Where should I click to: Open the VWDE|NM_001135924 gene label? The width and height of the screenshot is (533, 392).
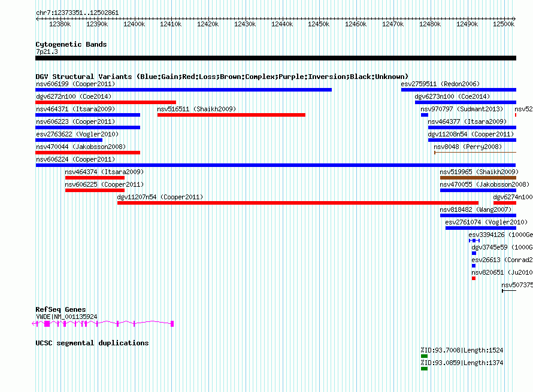[x=66, y=317]
